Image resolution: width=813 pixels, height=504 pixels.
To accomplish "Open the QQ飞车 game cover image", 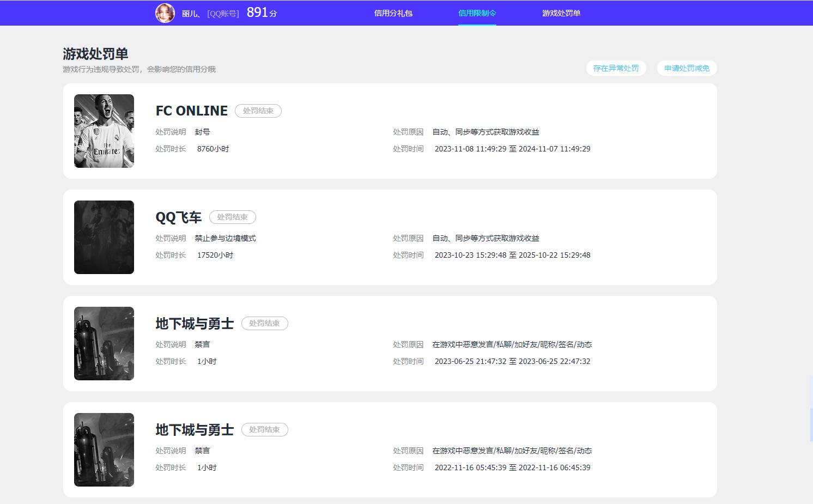I will pyautogui.click(x=104, y=237).
